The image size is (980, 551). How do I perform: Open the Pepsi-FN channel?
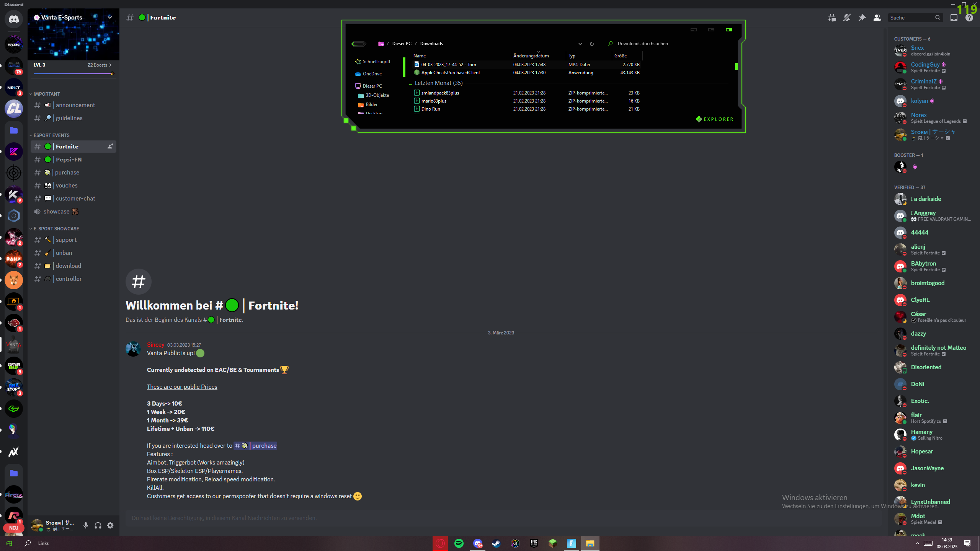click(x=69, y=160)
